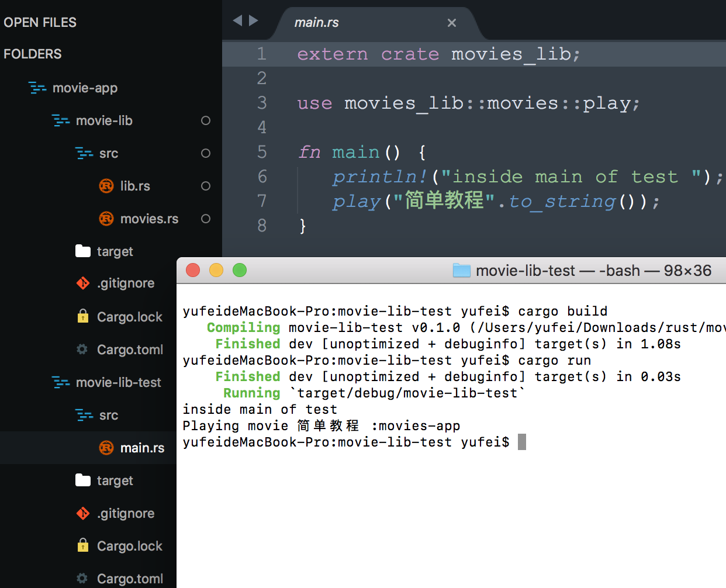
Task: Click line number 8 in gutter
Action: coord(262,226)
